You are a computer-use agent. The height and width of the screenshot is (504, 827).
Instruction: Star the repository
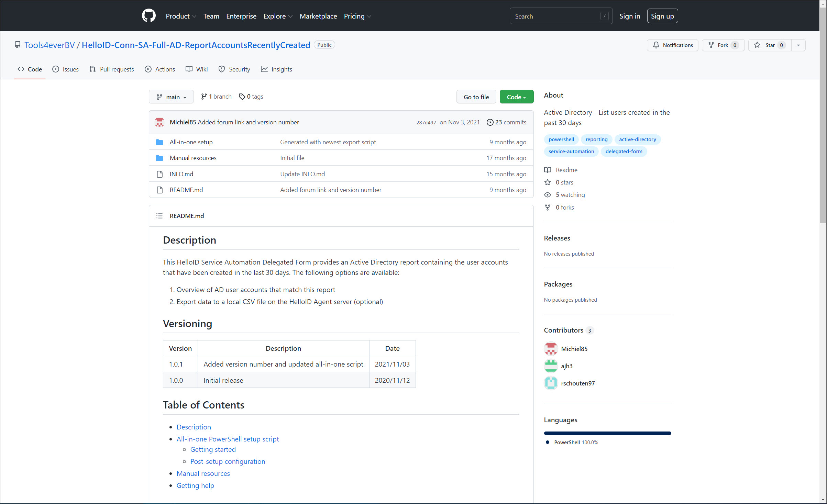(770, 45)
